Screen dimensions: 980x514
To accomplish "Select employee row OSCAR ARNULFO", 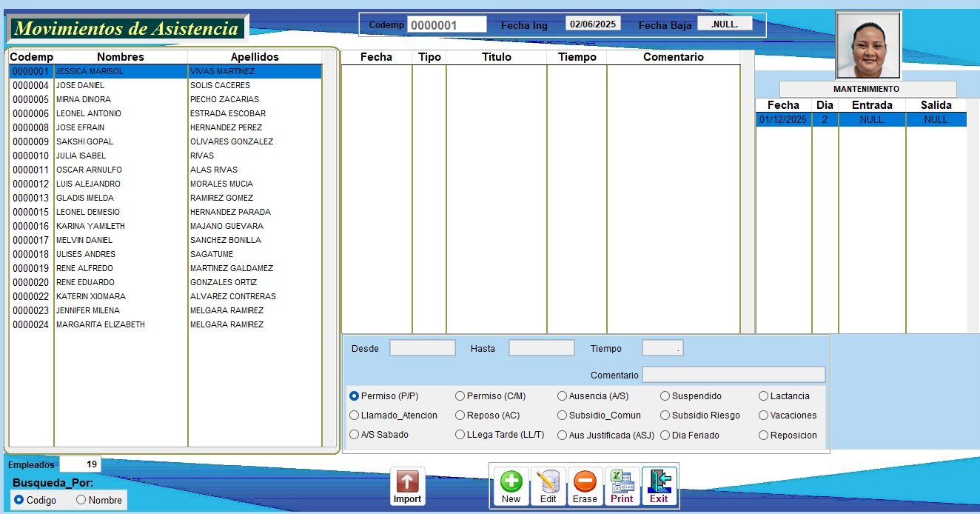I will [x=89, y=170].
